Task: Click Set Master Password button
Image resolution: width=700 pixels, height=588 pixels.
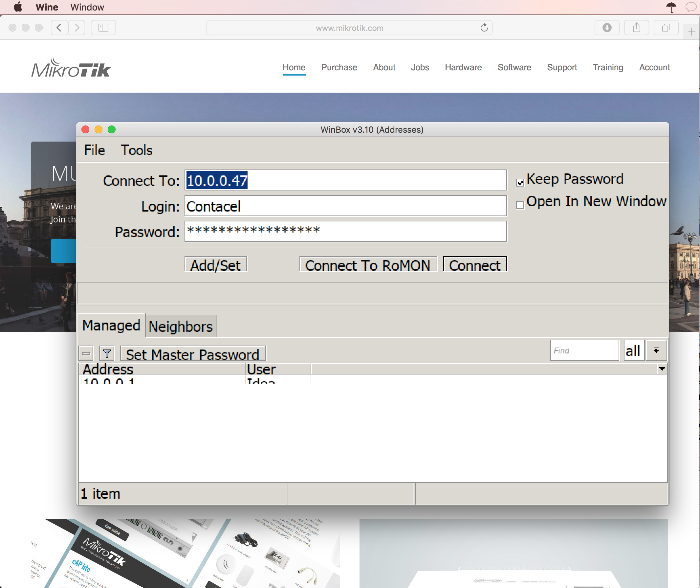Action: (193, 354)
